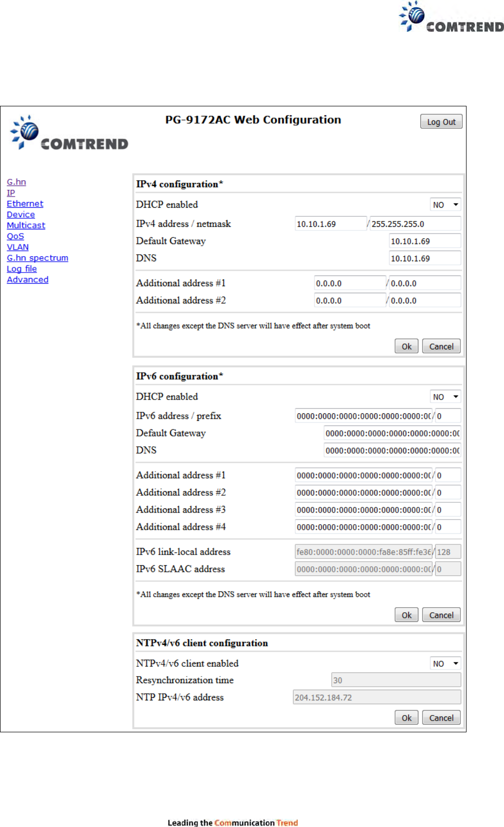Click the 'IPv6 configuration*' section heading
504x827 pixels.
point(179,376)
